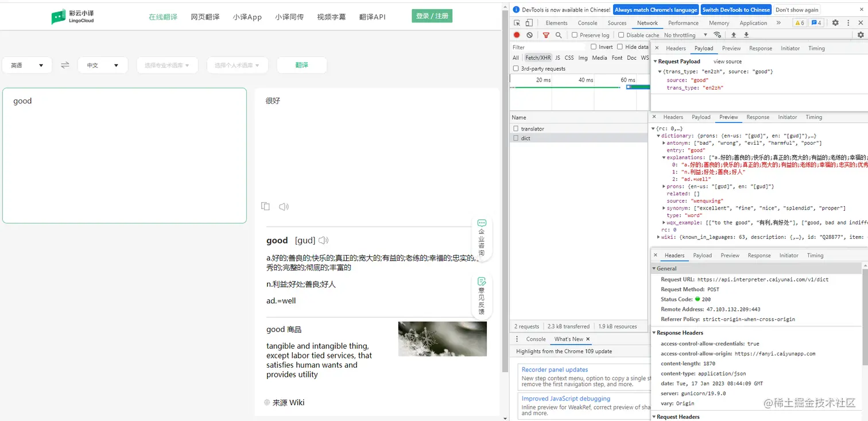Image resolution: width=868 pixels, height=421 pixels.
Task: Open network search with magnifier icon
Action: (x=559, y=35)
